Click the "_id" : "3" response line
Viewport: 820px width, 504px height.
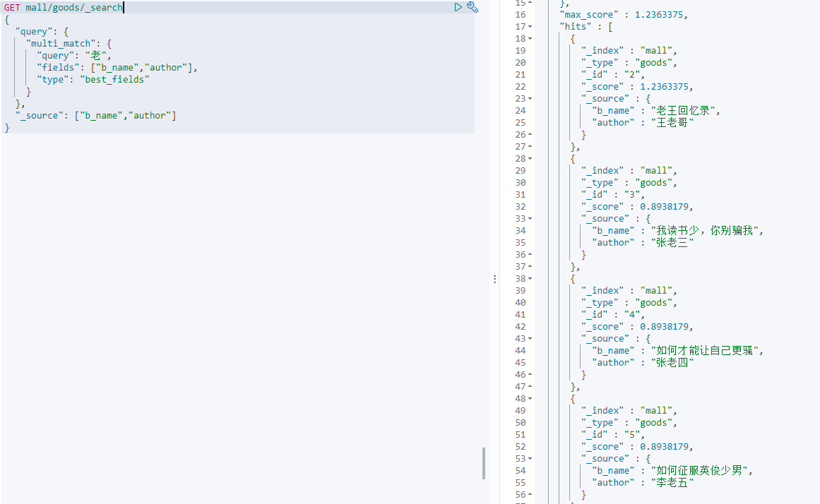pos(613,195)
